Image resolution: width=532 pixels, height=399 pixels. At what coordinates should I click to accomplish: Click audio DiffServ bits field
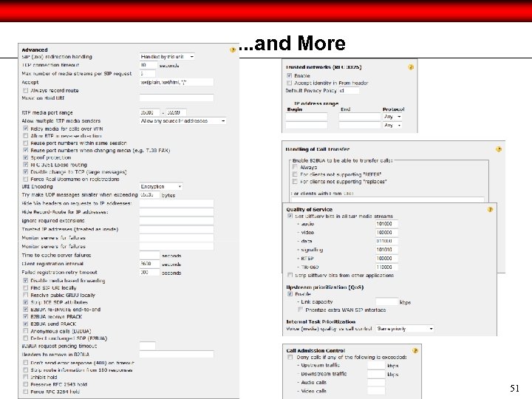(386, 224)
